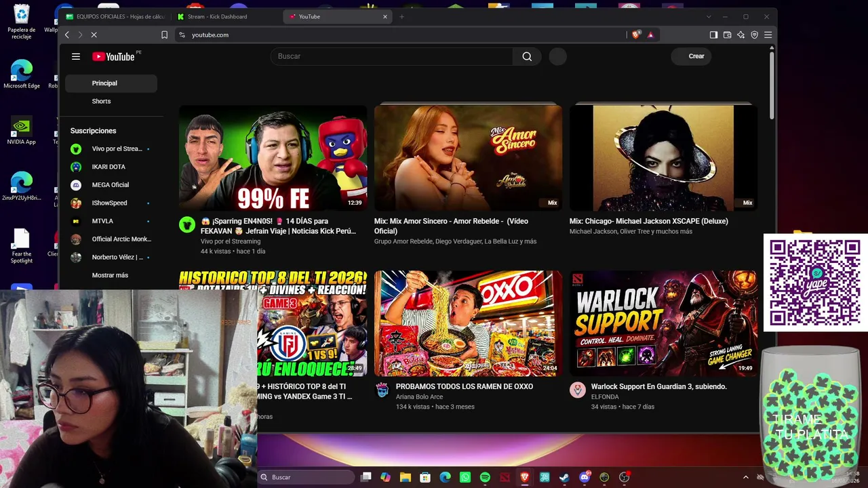This screenshot has height=488, width=868.
Task: Open Brave Shields lion icon
Action: click(636, 35)
